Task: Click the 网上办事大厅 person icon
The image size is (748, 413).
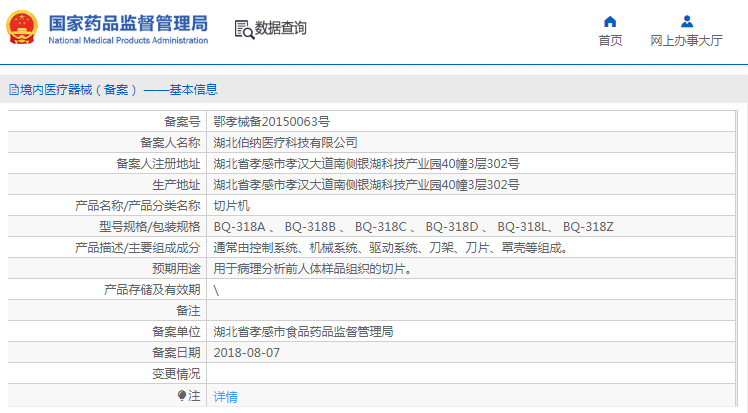Action: point(686,21)
